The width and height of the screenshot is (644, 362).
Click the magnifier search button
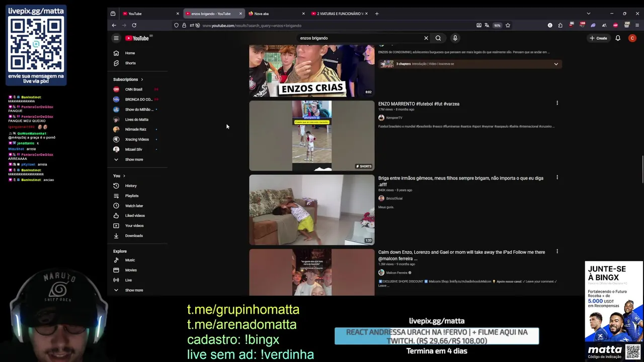(438, 38)
